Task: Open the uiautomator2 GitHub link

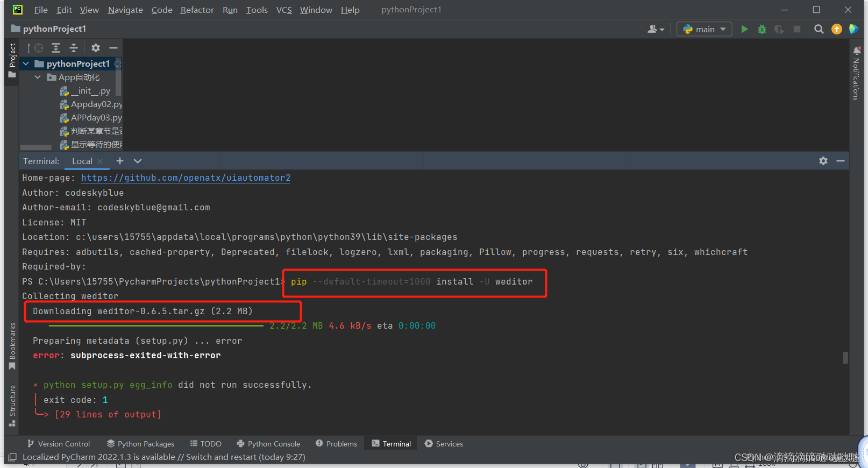Action: pyautogui.click(x=186, y=178)
